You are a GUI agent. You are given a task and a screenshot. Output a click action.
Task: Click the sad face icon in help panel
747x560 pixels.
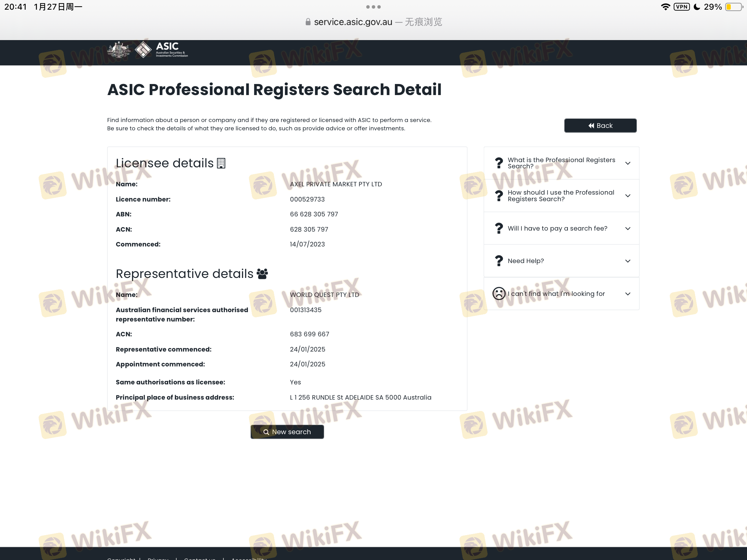point(499,293)
